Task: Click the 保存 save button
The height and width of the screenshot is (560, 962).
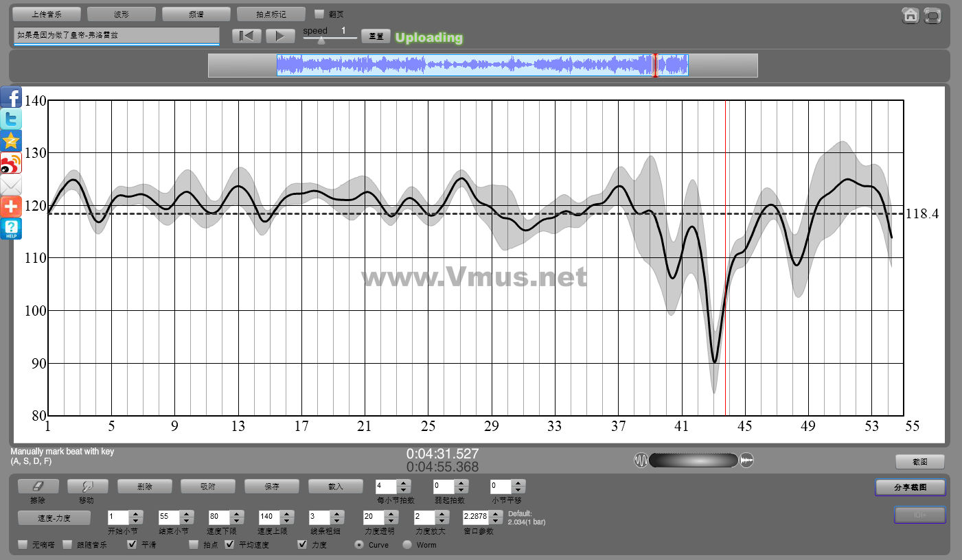Action: point(272,486)
